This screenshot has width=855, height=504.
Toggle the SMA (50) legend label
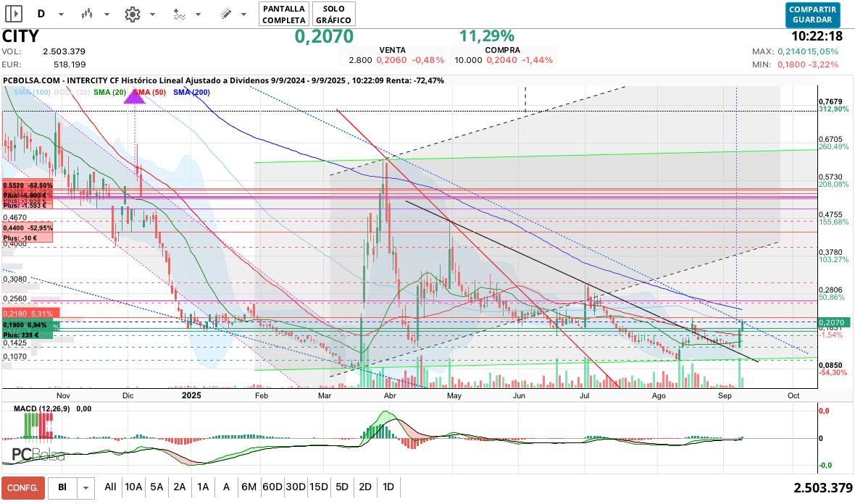pos(149,92)
